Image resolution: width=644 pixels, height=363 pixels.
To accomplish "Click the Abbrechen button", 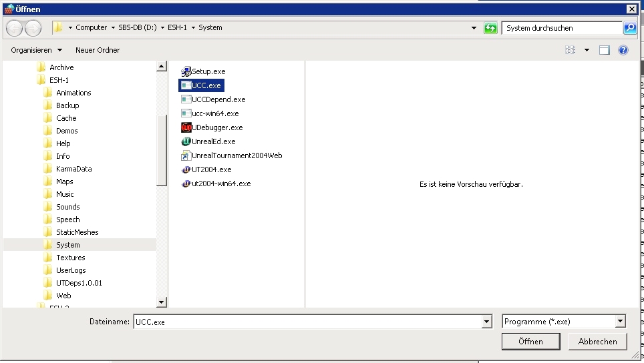I will pos(598,341).
